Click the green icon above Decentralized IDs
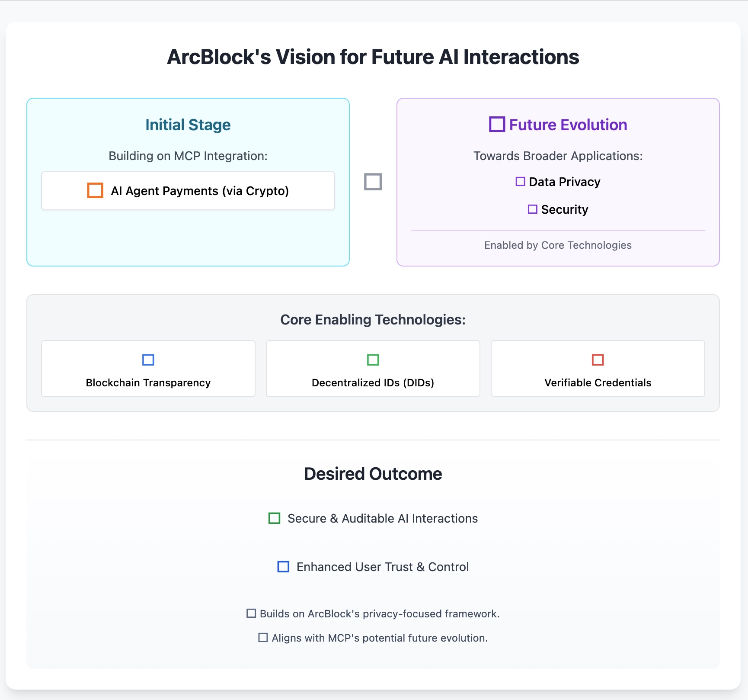The height and width of the screenshot is (700, 748). (x=373, y=360)
